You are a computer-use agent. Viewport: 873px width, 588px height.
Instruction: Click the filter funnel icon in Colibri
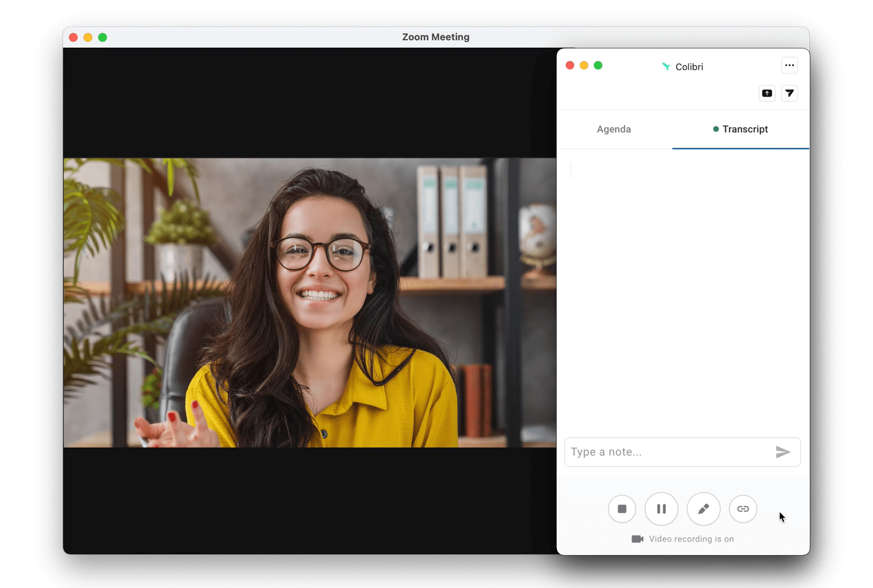click(789, 93)
